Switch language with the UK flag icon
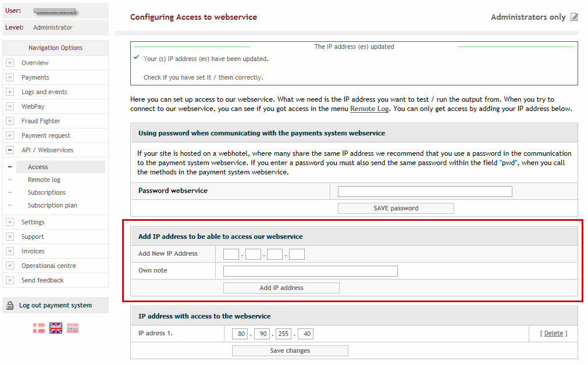 pos(56,328)
